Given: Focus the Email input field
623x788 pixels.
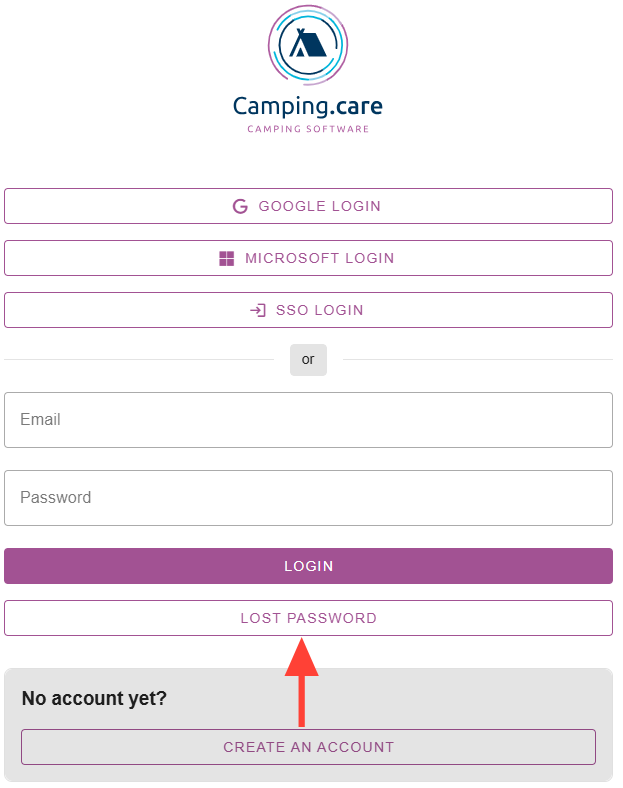Looking at the screenshot, I should 308,420.
